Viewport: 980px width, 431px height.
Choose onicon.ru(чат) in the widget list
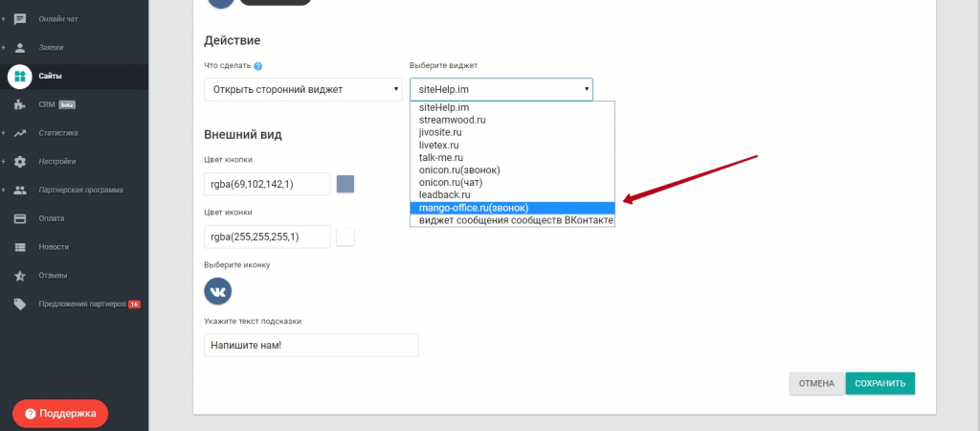point(513,183)
